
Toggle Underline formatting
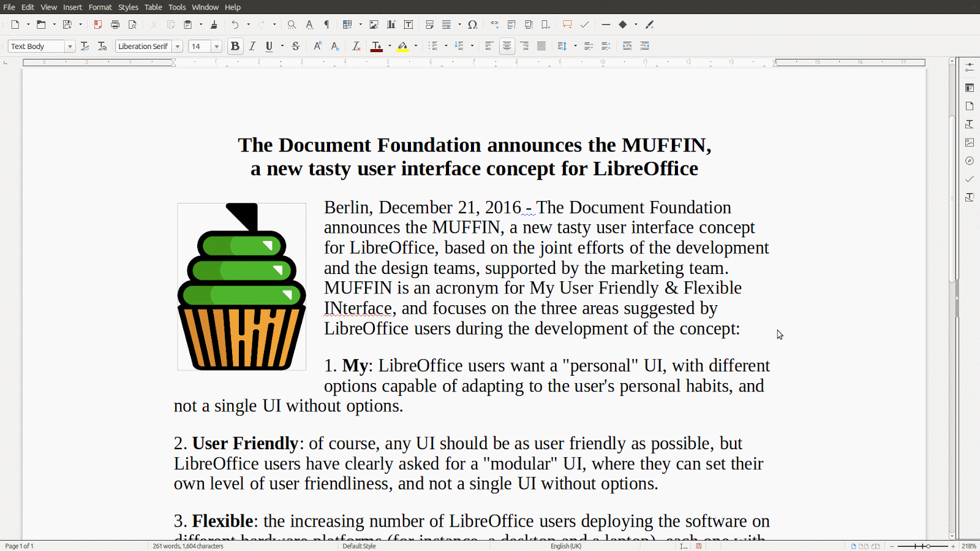tap(269, 46)
